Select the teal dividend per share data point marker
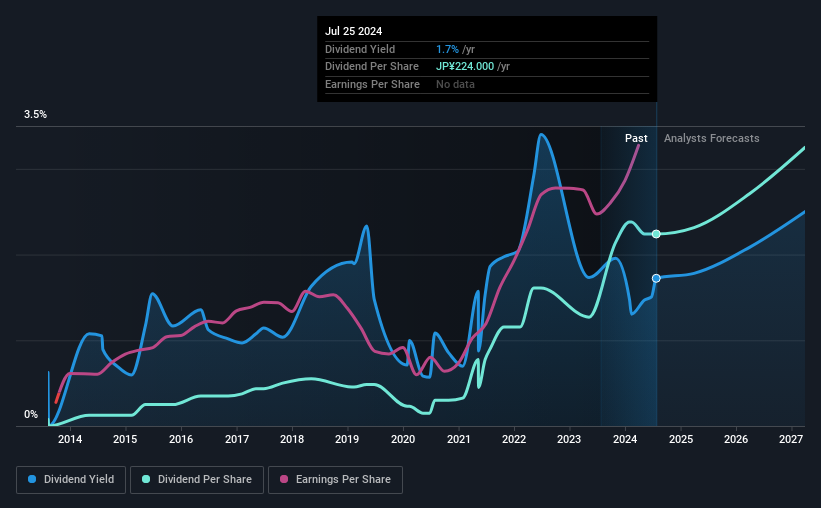 coord(656,234)
